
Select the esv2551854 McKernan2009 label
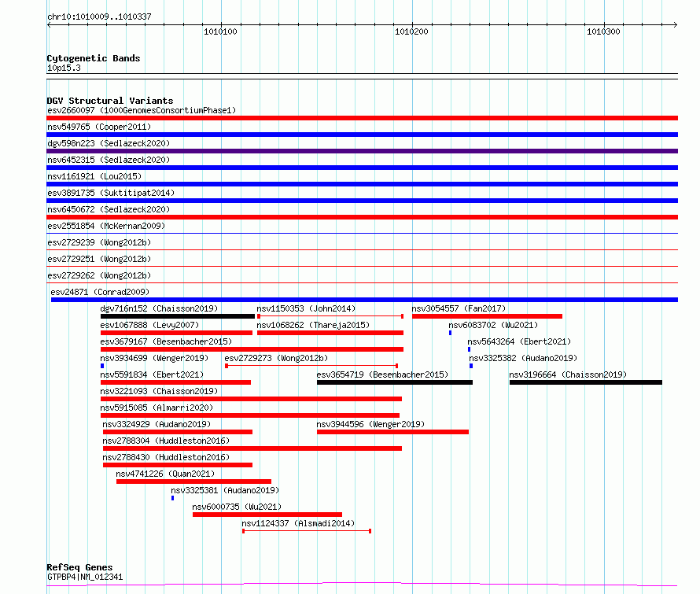pyautogui.click(x=106, y=226)
